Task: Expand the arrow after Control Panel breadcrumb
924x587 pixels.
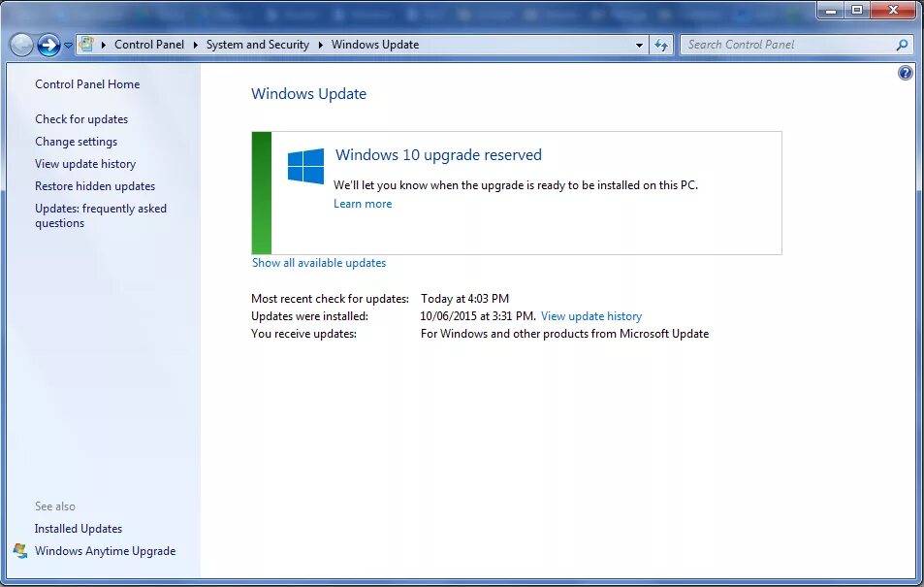Action: pos(195,45)
